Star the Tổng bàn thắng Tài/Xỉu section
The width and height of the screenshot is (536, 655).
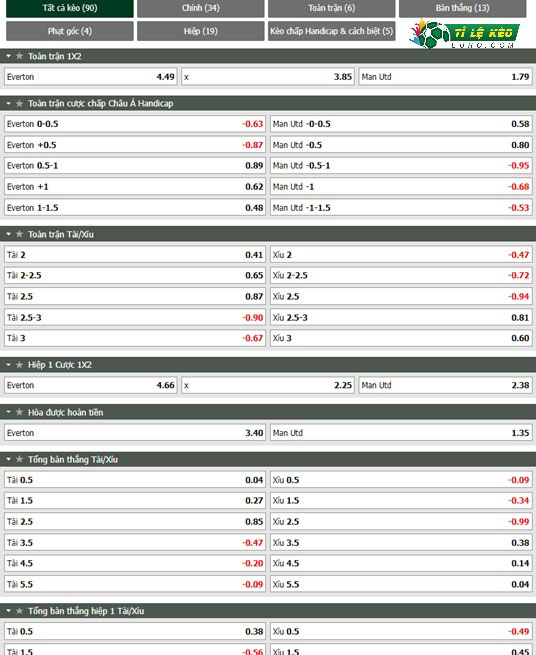coord(19,460)
